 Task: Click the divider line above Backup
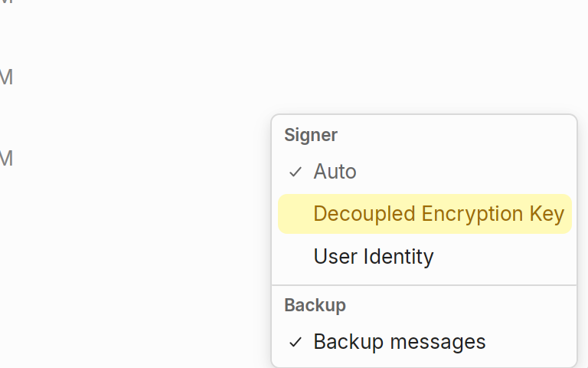[x=424, y=285]
